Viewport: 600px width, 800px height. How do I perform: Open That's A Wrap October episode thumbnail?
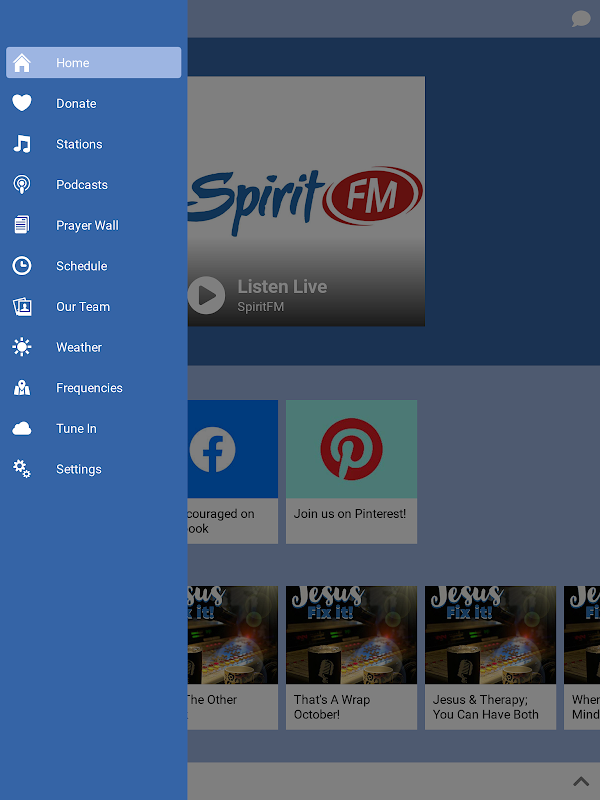click(351, 635)
